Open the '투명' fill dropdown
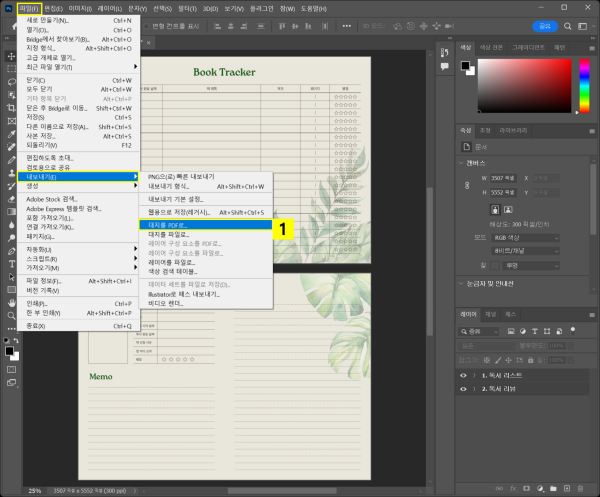 531,266
